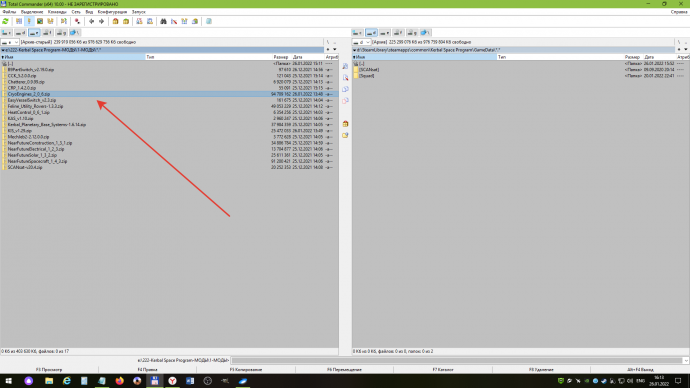Viewport: 690px width, 388px height.
Task: Toggle the directory tree view icon
Action: [x=50, y=21]
